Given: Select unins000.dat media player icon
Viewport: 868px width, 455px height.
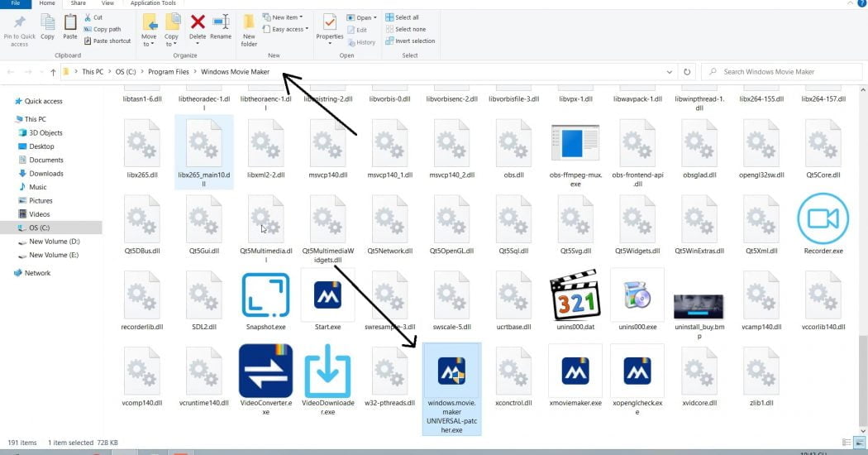Looking at the screenshot, I should [575, 295].
